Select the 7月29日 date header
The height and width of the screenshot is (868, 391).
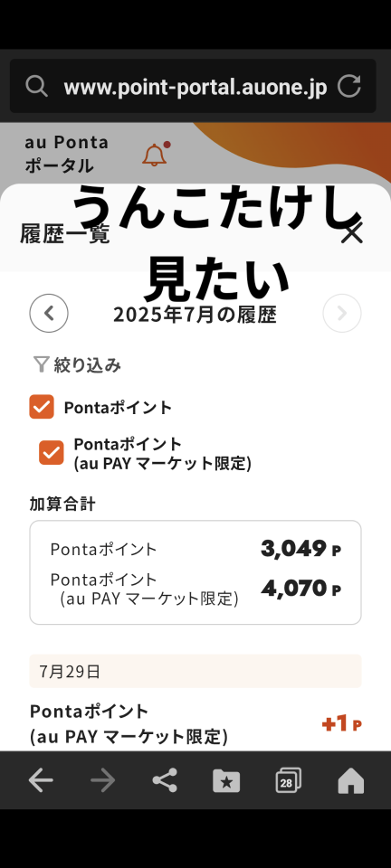click(x=195, y=671)
